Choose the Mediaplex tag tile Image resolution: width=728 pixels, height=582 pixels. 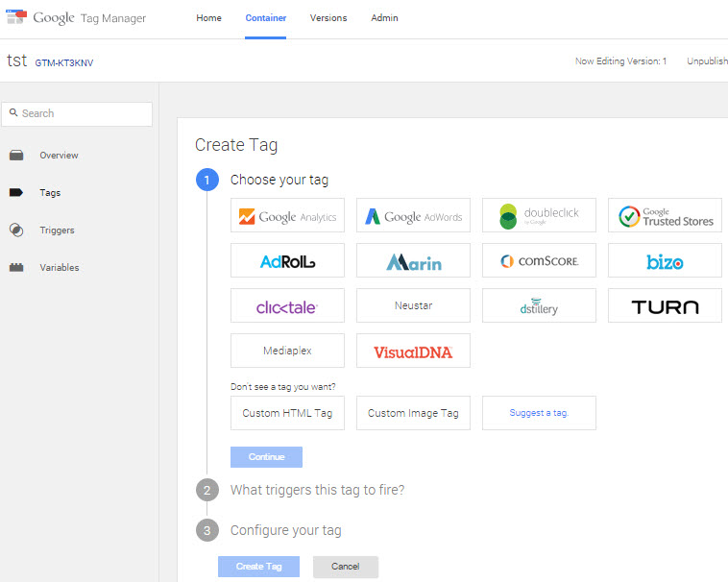287,351
